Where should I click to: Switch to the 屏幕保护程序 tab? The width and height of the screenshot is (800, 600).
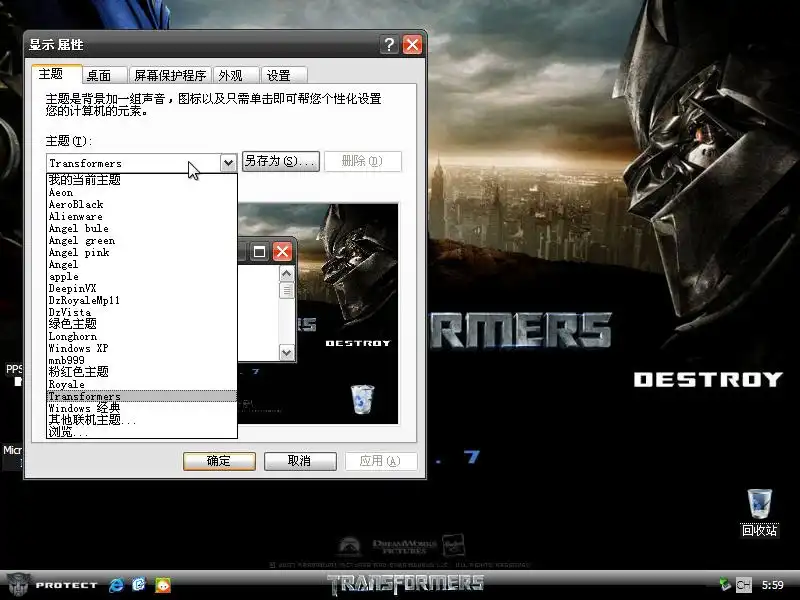click(170, 76)
